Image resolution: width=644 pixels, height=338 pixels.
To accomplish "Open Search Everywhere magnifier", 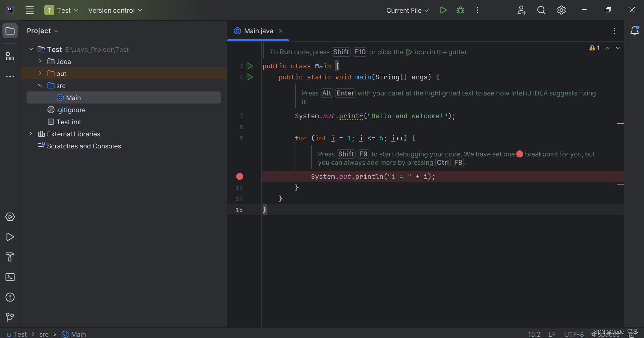I will [x=541, y=10].
